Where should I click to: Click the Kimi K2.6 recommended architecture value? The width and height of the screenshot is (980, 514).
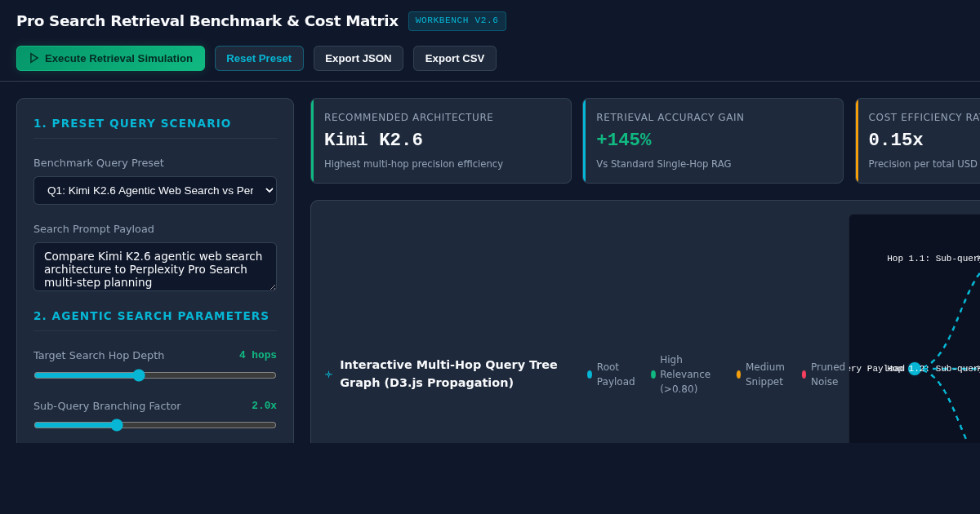coord(373,140)
